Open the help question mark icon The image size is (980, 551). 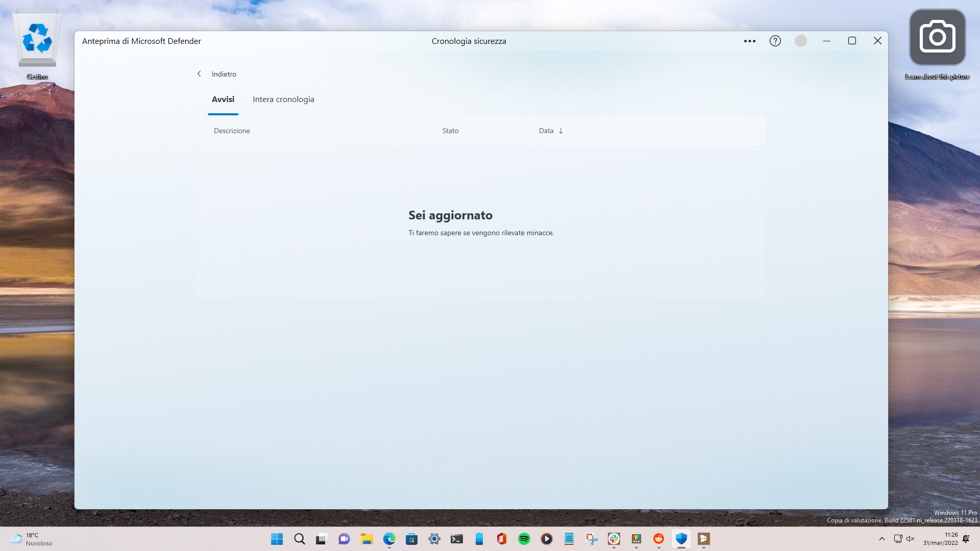pos(775,41)
